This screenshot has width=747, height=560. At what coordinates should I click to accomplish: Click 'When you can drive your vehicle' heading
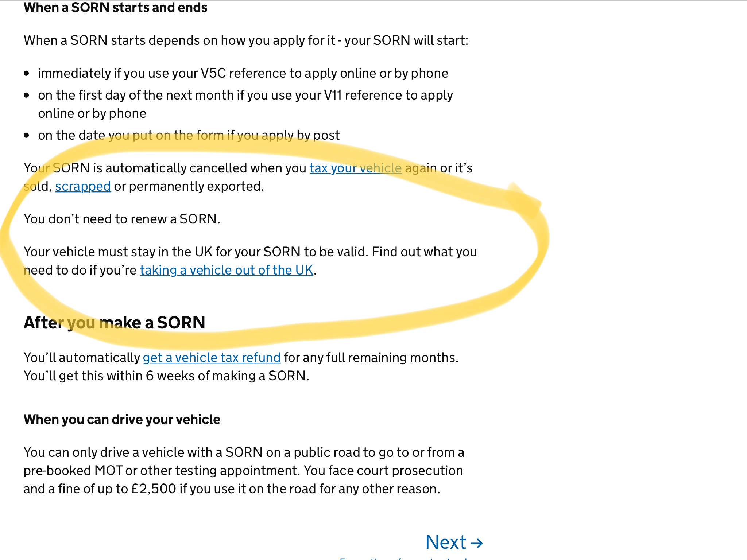coord(122,420)
